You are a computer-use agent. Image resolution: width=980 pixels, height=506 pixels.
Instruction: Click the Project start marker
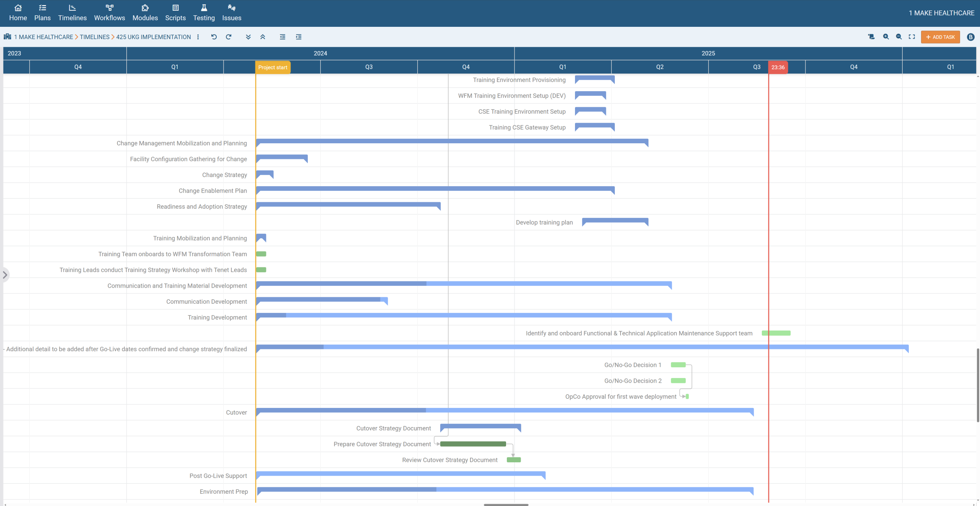(x=273, y=67)
